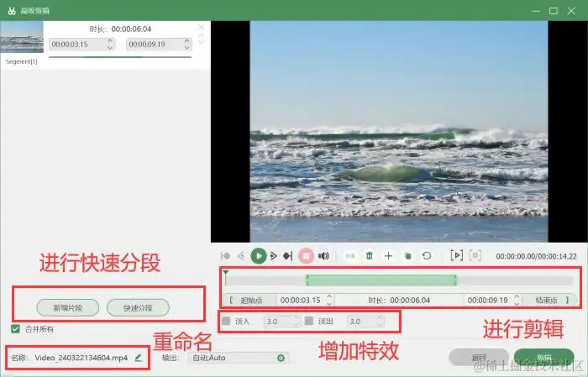Click the copy/paste clipboard icon
This screenshot has height=377, width=588.
(x=407, y=256)
